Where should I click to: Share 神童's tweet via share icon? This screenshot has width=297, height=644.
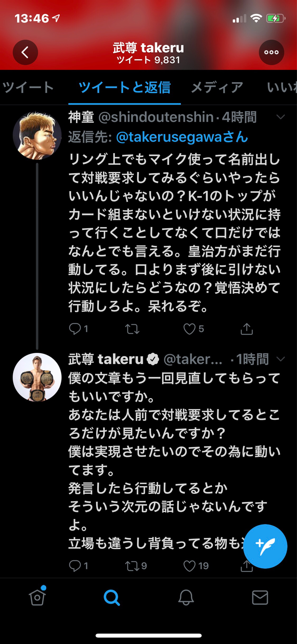pos(247,329)
